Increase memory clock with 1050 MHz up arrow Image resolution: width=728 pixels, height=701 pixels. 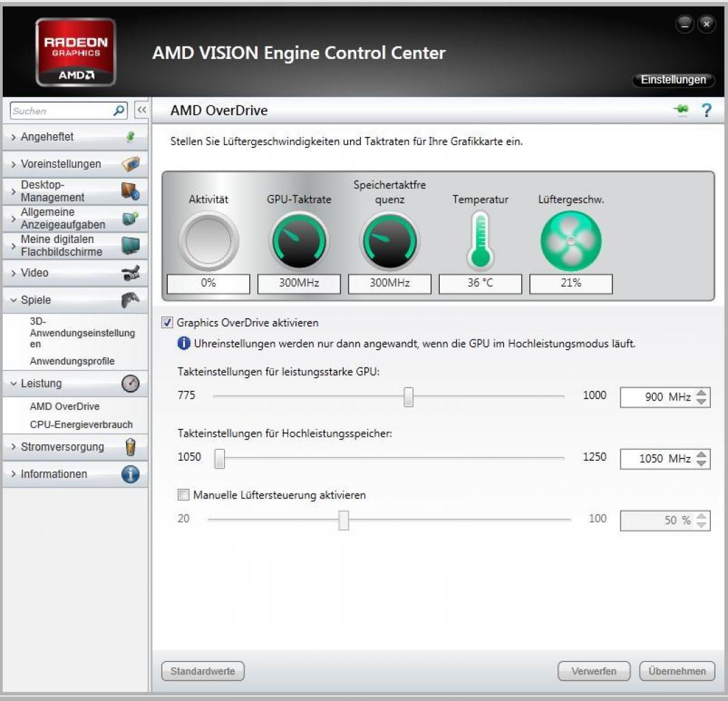pyautogui.click(x=701, y=454)
